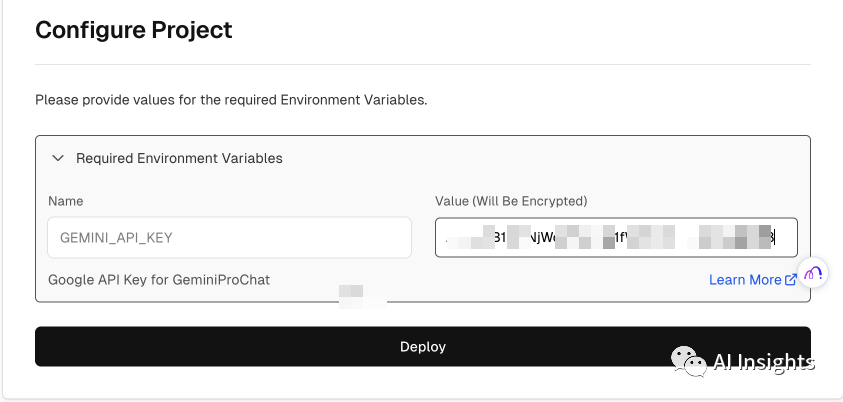
Task: Click the Name column label
Action: 65,201
